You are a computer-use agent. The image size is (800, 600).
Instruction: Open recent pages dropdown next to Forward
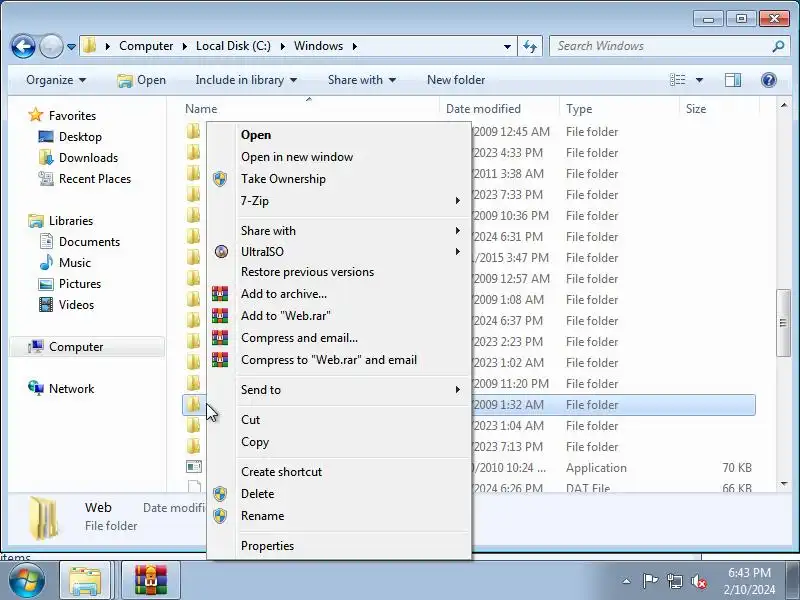71,46
